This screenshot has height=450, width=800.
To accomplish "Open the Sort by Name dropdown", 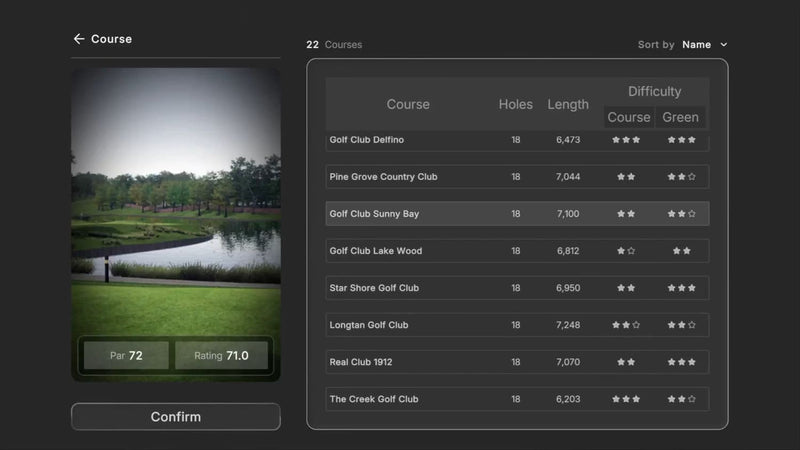I will [x=697, y=45].
